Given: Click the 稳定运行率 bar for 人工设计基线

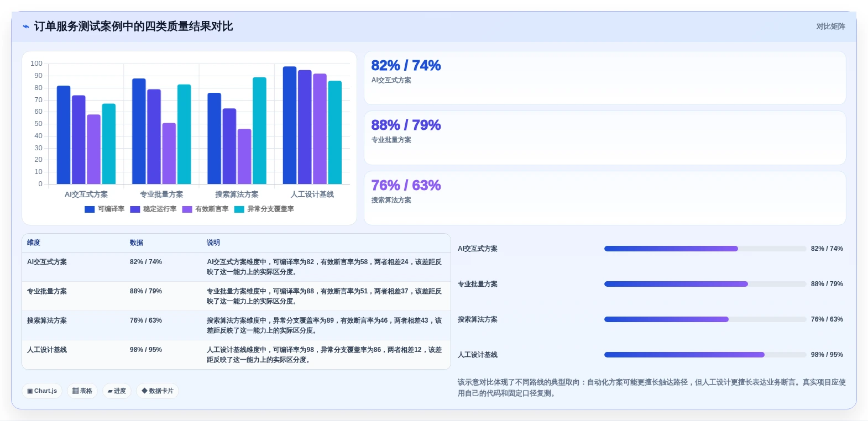Looking at the screenshot, I should 305,127.
